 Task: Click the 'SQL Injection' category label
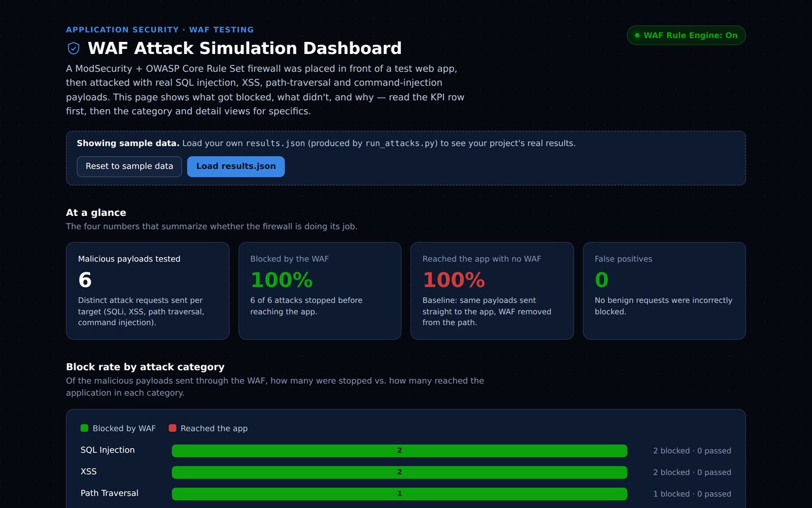click(108, 450)
